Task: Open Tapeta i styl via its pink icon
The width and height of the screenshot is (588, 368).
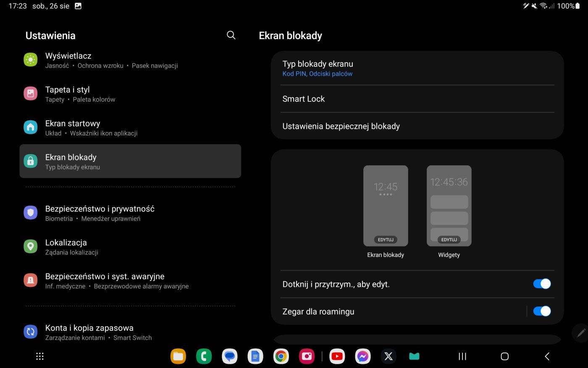Action: 30,93
